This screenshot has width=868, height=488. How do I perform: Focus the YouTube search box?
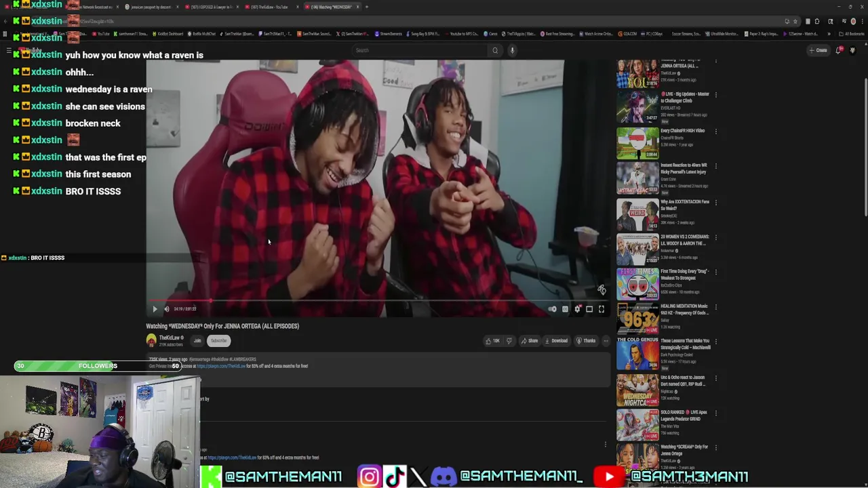[x=420, y=50]
